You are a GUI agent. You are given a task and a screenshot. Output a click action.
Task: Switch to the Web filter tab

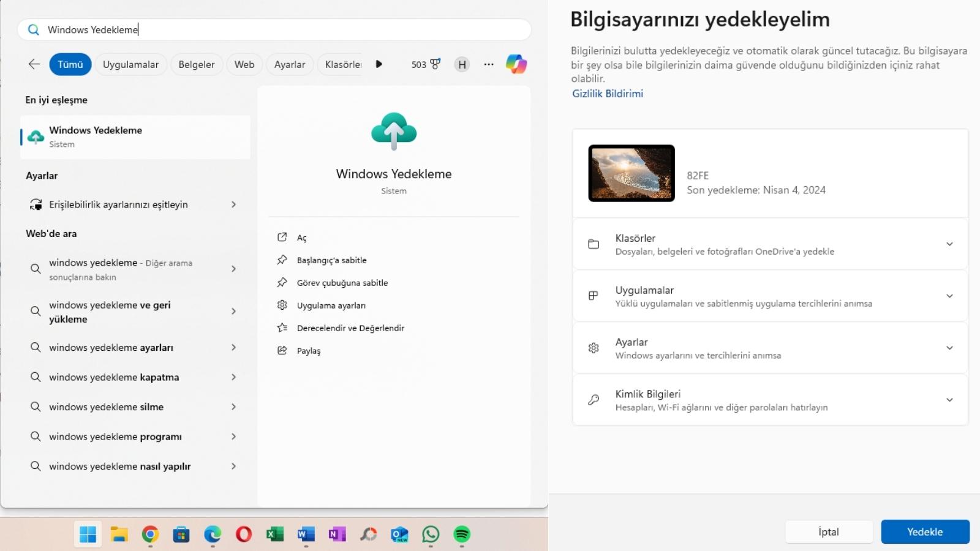pos(244,64)
